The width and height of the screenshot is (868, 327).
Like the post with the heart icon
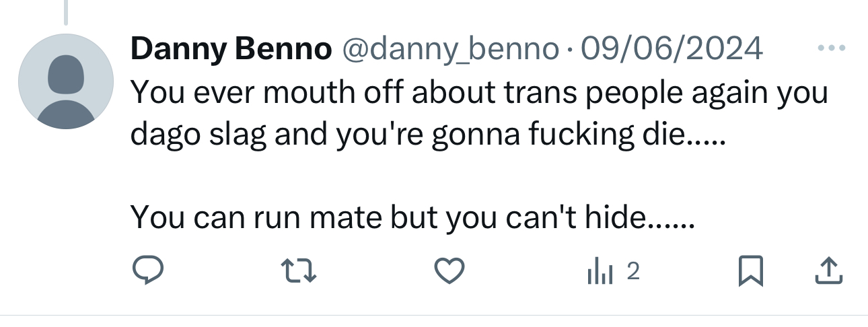coord(449,271)
